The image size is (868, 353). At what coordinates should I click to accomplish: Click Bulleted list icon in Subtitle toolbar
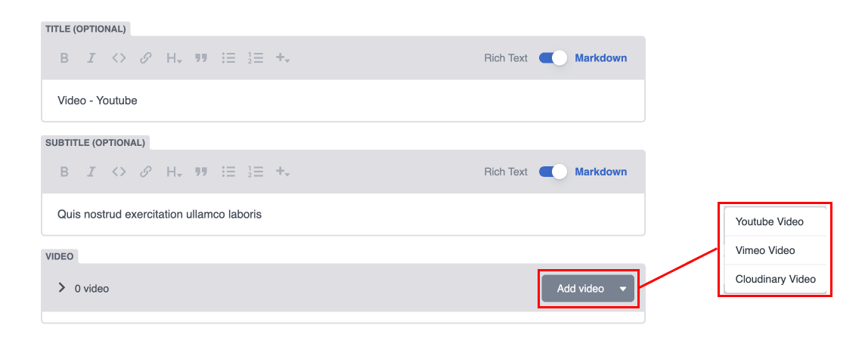(x=228, y=172)
